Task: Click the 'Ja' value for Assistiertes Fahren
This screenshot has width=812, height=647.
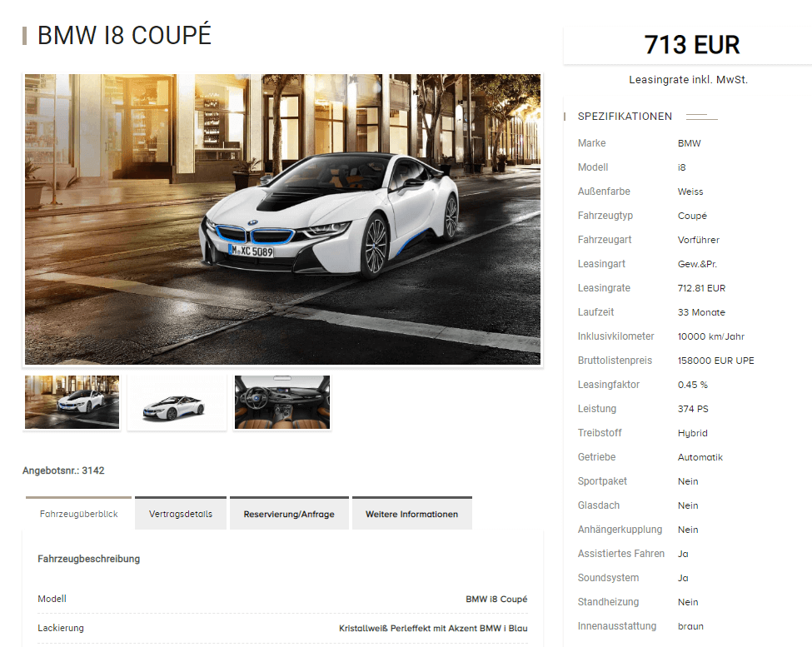Action: tap(683, 554)
